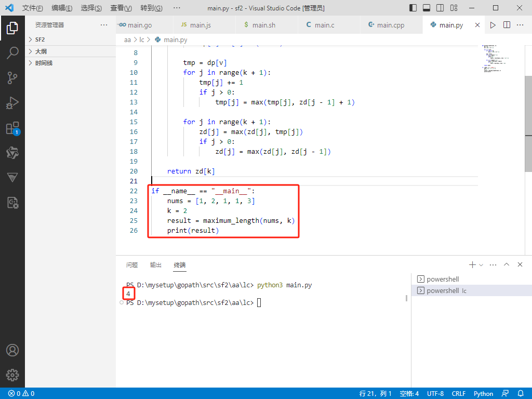Open the Source Control view

click(x=12, y=78)
